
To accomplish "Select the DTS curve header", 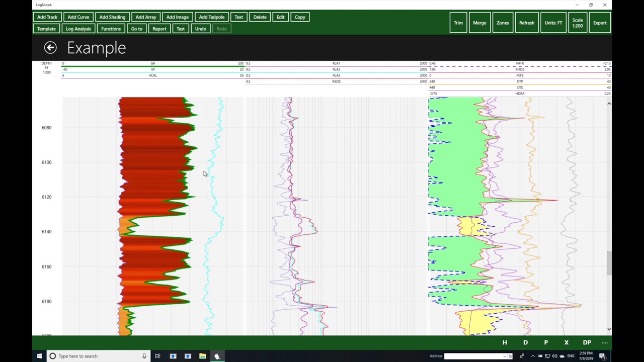I will tap(520, 87).
